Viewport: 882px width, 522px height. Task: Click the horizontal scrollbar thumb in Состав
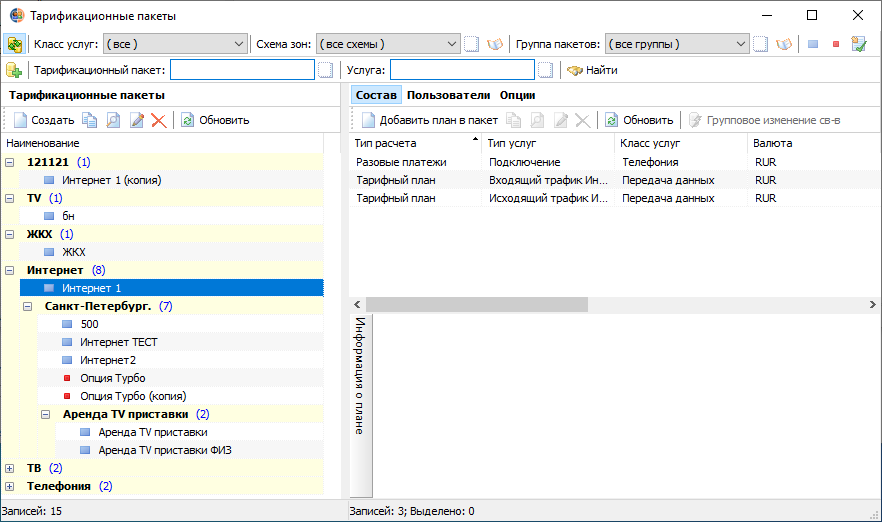pos(477,304)
